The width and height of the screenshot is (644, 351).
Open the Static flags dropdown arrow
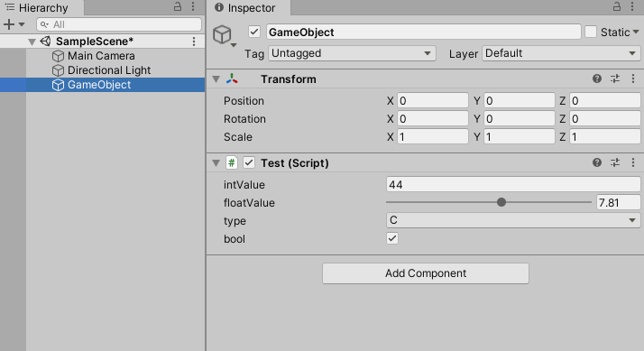click(x=636, y=32)
